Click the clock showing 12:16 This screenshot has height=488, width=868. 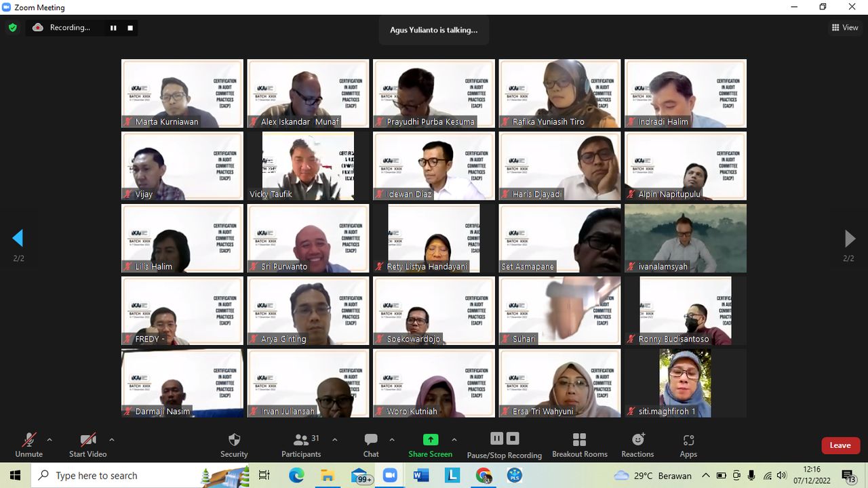pyautogui.click(x=812, y=469)
